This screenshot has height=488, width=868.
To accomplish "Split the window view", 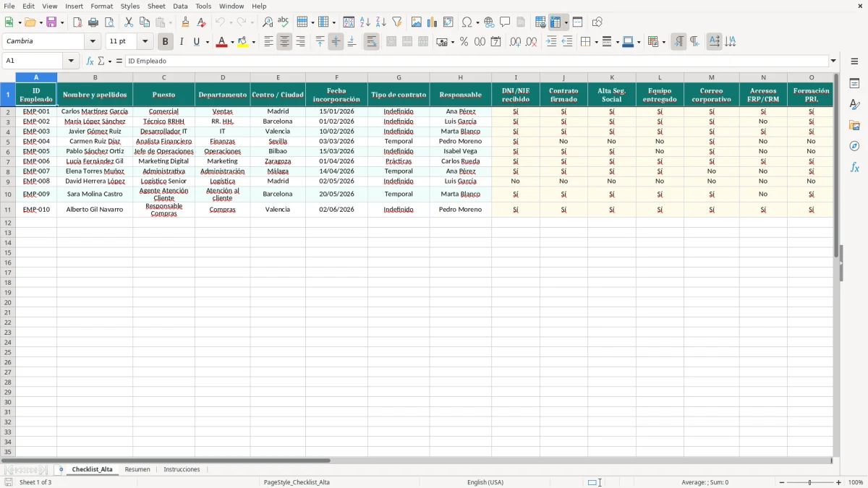I will (578, 22).
